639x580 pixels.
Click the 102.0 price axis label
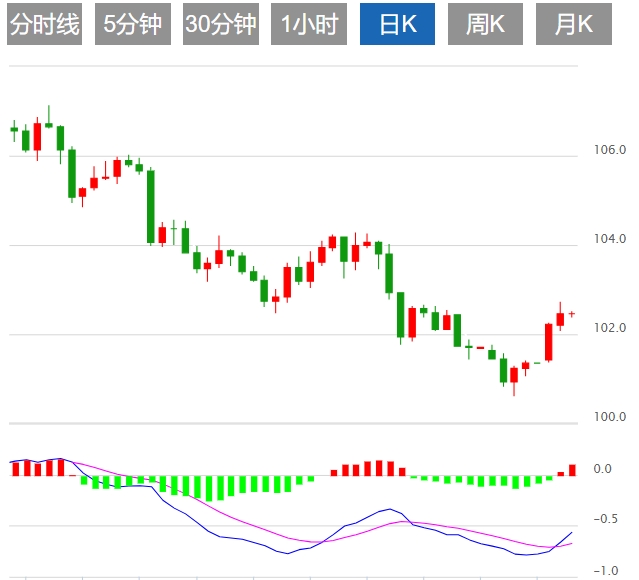pyautogui.click(x=609, y=328)
